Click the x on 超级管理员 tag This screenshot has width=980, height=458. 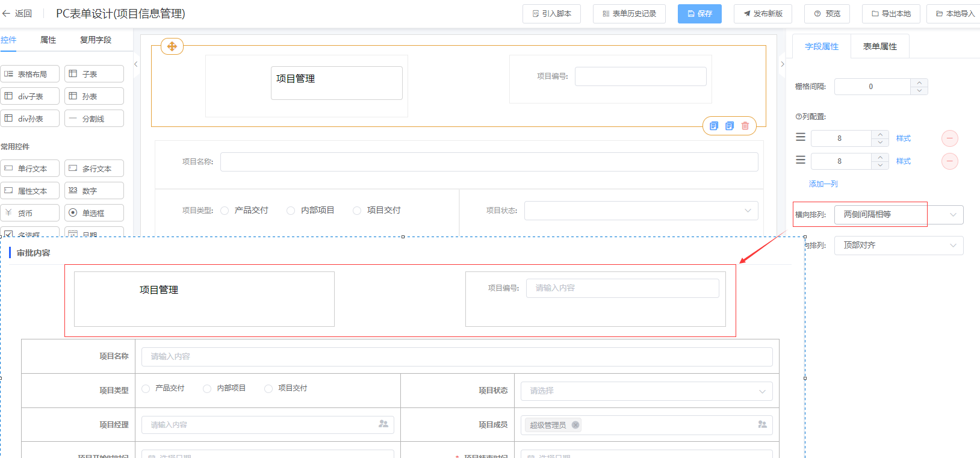point(575,425)
